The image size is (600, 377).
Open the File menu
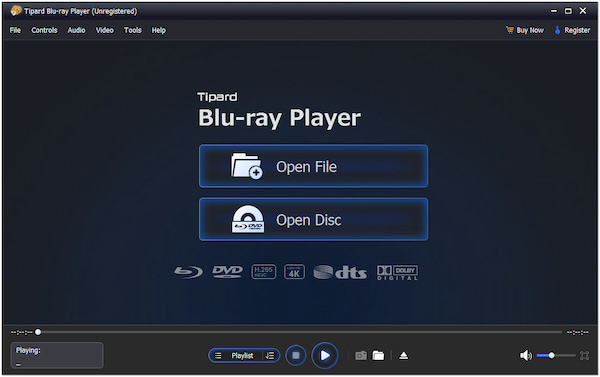pyautogui.click(x=15, y=30)
